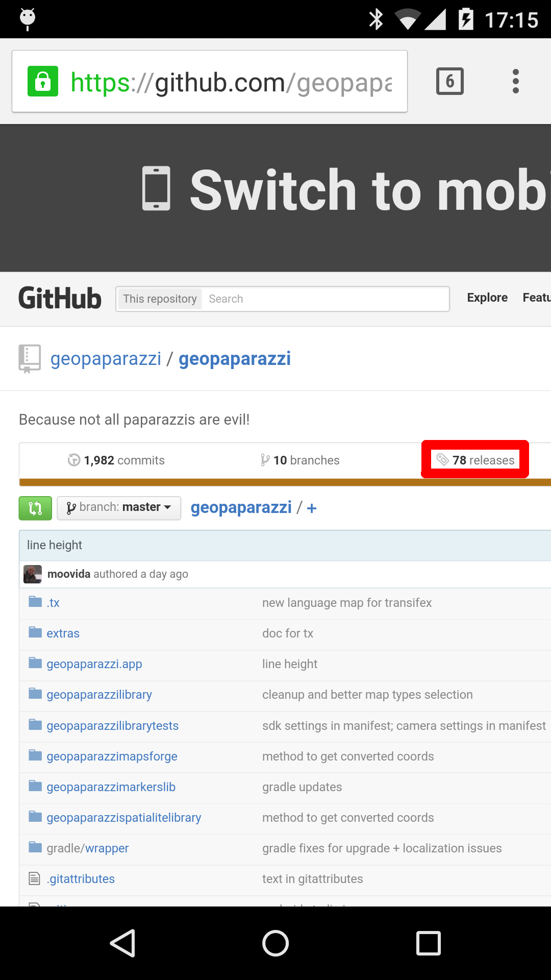
Task: Click the GitHub logo
Action: click(x=60, y=299)
